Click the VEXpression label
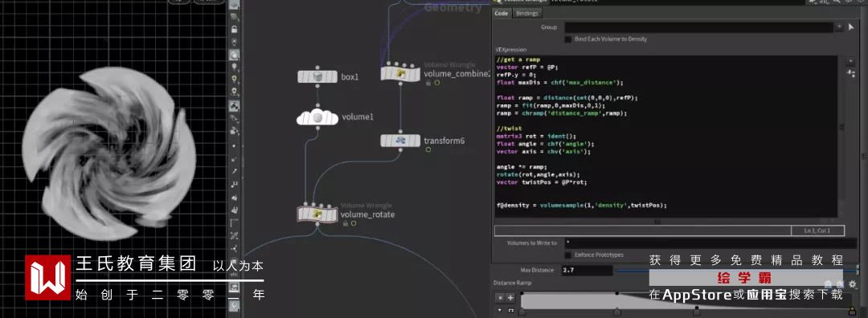The image size is (868, 318). [x=511, y=49]
